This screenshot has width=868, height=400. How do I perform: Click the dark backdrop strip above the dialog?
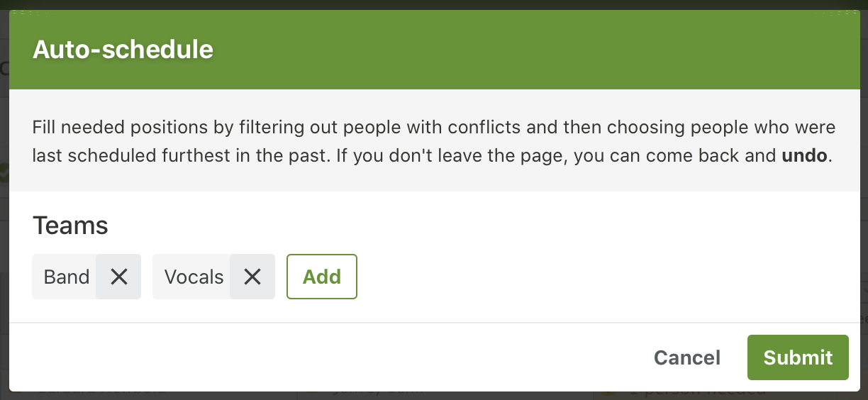click(425, 4)
